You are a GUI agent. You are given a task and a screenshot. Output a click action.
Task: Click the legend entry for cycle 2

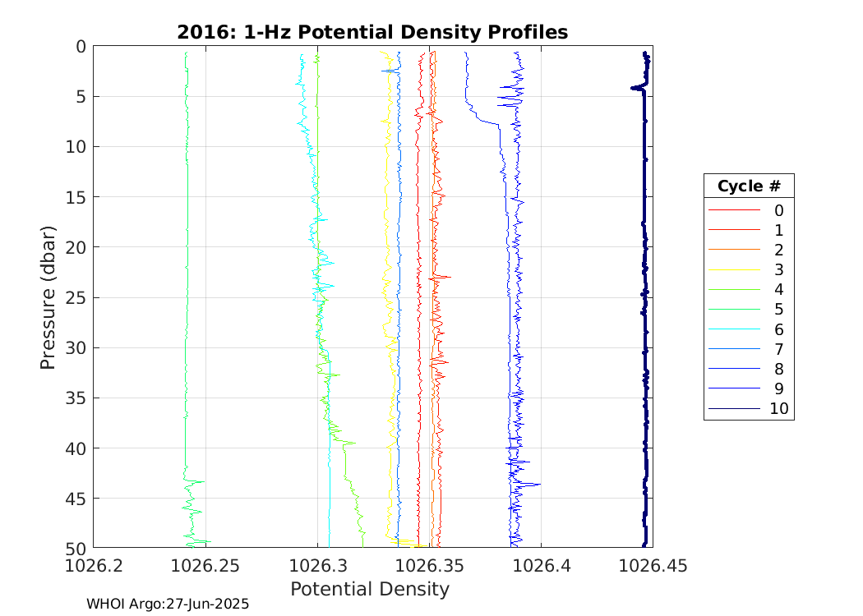click(749, 251)
